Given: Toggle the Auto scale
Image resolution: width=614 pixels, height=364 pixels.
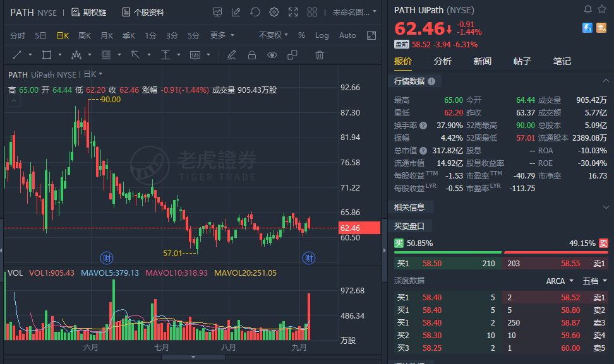Looking at the screenshot, I should [x=347, y=35].
